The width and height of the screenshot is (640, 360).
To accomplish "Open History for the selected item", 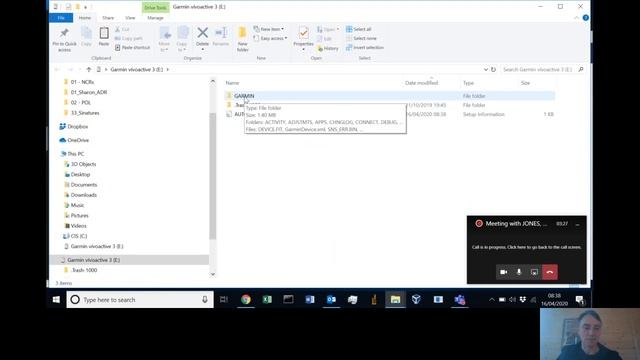I will click(328, 48).
